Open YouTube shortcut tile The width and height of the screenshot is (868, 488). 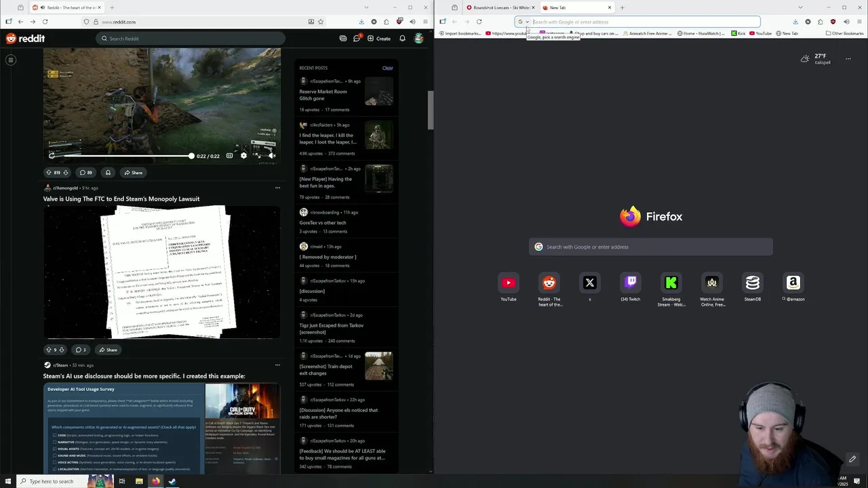[x=509, y=286]
